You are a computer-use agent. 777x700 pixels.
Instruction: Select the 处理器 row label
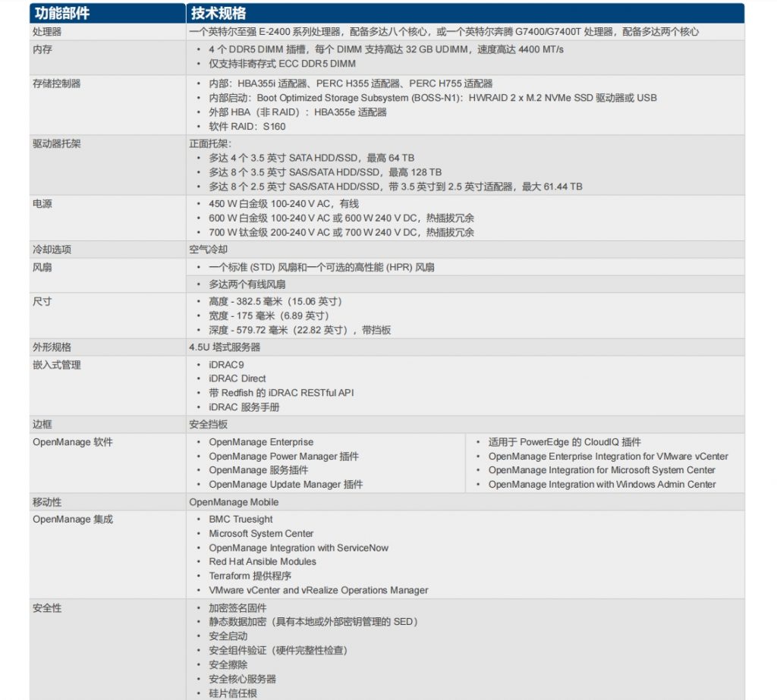(47, 32)
